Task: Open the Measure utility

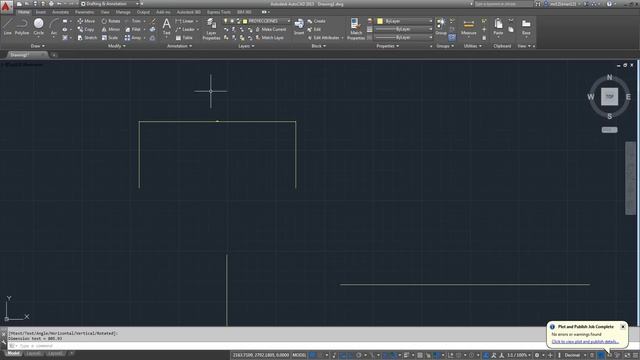Action: tap(469, 27)
